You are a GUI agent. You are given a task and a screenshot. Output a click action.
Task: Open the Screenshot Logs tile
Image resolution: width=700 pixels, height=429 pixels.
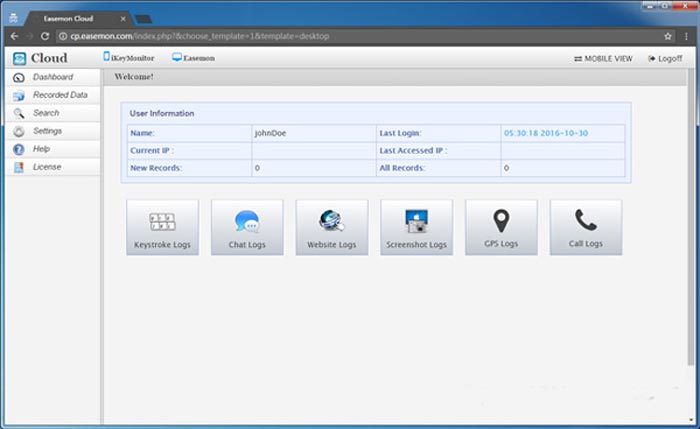pyautogui.click(x=417, y=227)
